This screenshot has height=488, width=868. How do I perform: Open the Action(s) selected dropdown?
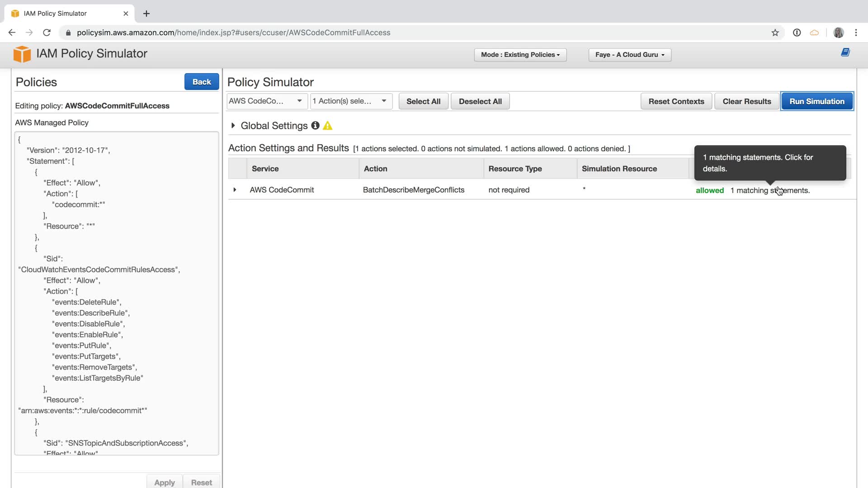(350, 101)
